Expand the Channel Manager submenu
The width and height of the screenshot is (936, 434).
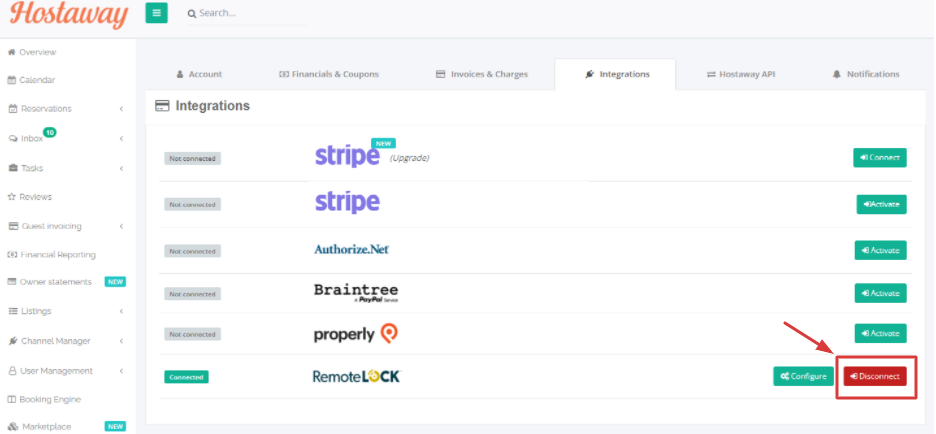click(x=121, y=341)
